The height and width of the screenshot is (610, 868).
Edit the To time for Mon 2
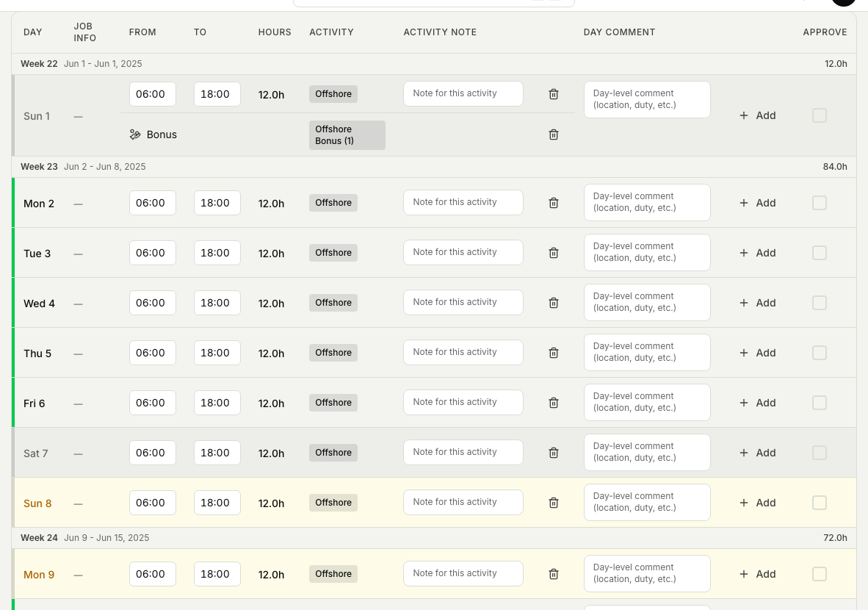click(217, 203)
